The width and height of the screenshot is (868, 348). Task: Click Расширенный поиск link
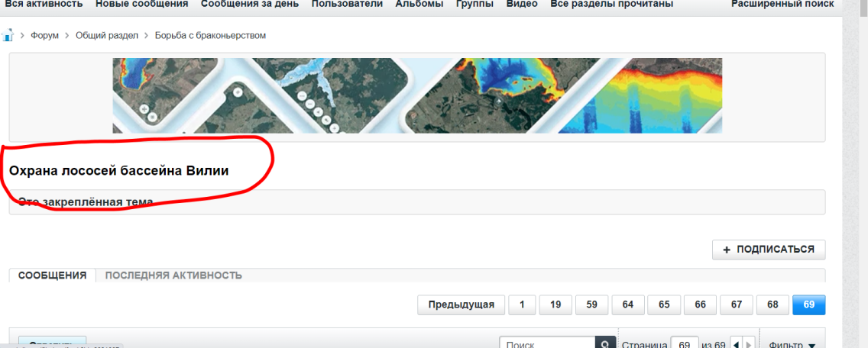782,5
